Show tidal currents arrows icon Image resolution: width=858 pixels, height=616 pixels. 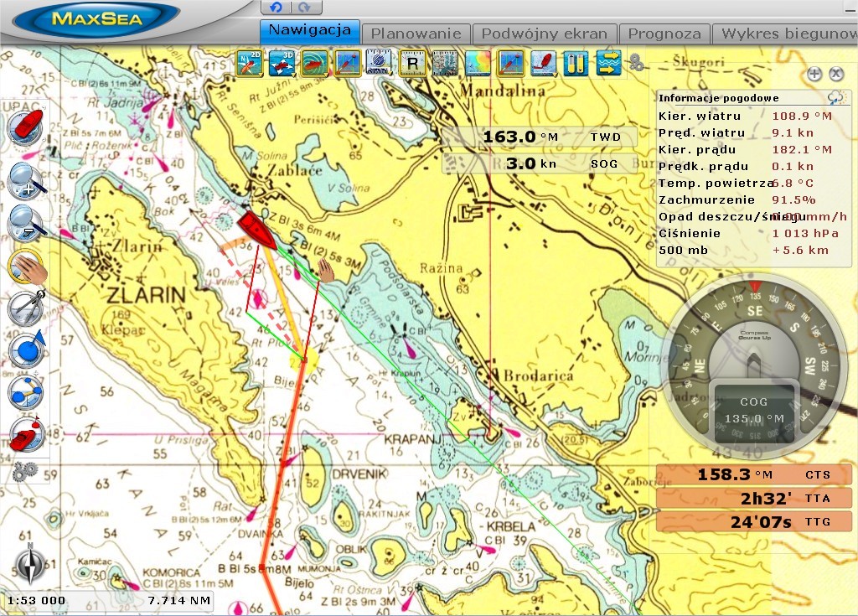tap(608, 64)
